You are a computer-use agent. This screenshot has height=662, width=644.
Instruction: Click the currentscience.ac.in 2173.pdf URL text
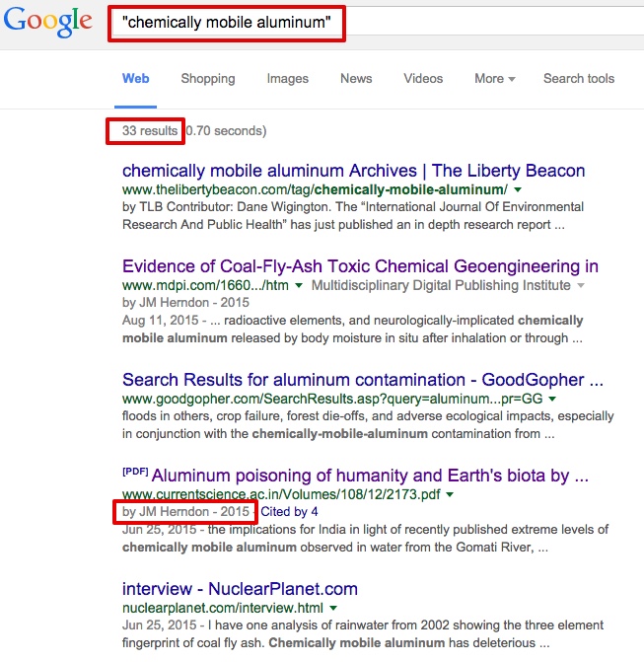coord(281,494)
